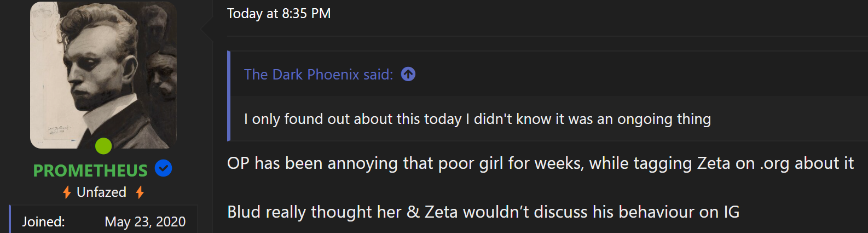This screenshot has height=233, width=868.
Task: Click the blue verified badge beside PROMETHEUS
Action: click(164, 168)
